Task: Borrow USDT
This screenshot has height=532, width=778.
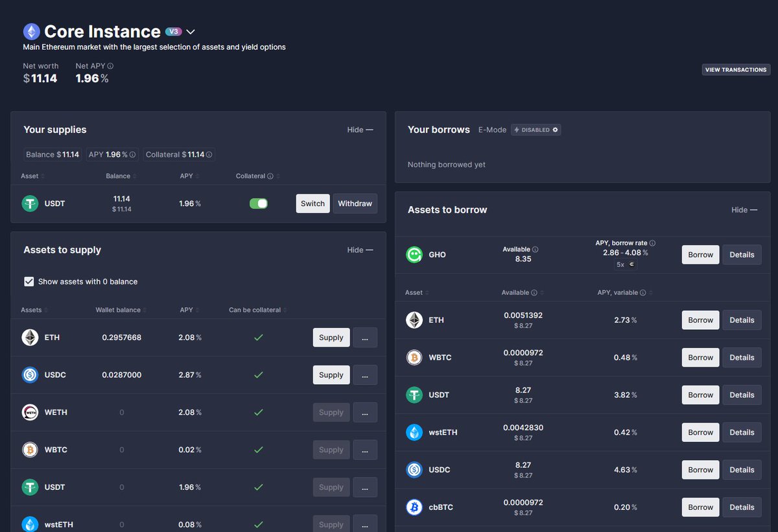Action: click(701, 395)
